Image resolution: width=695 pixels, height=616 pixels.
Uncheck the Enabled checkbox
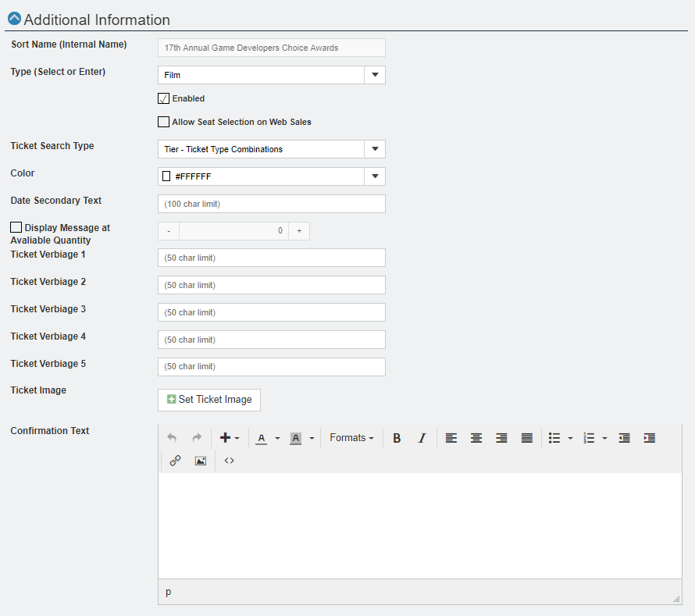163,98
